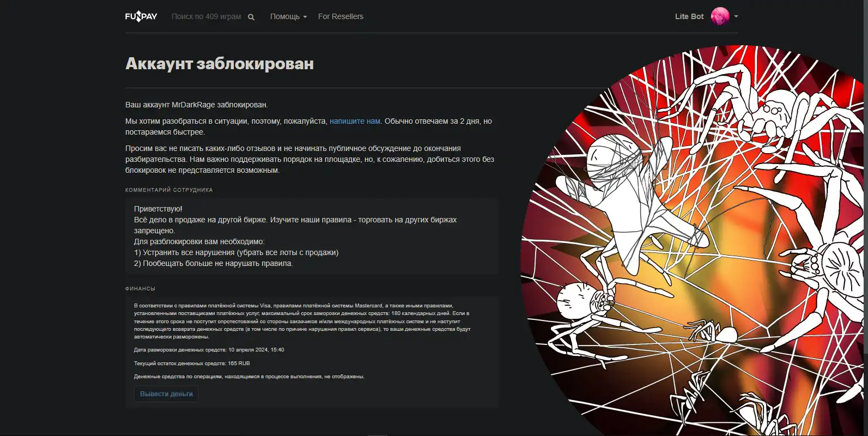The image size is (868, 436).
Task: Expand the caret next to Помощь
Action: 305,17
